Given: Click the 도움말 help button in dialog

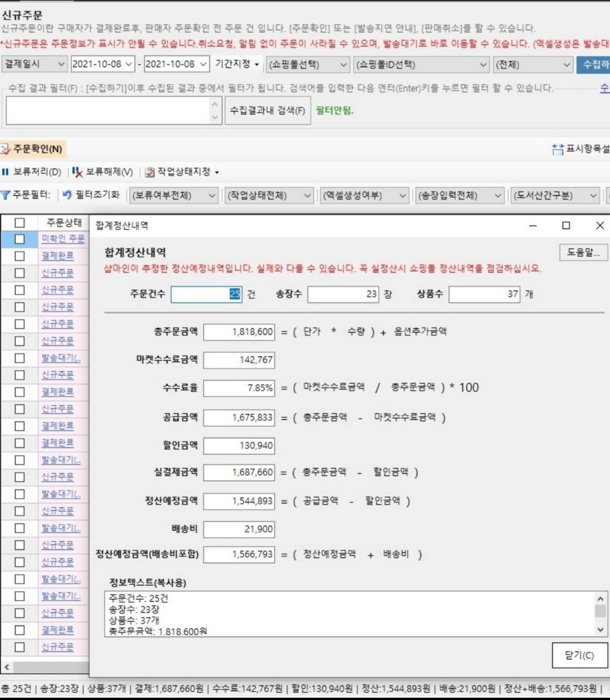Looking at the screenshot, I should (x=583, y=252).
